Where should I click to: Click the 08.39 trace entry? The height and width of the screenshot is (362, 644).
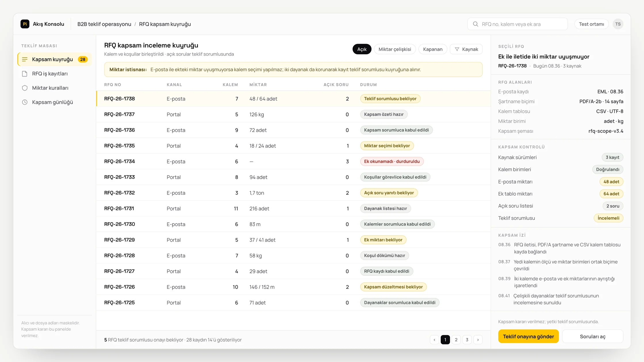coord(561,282)
